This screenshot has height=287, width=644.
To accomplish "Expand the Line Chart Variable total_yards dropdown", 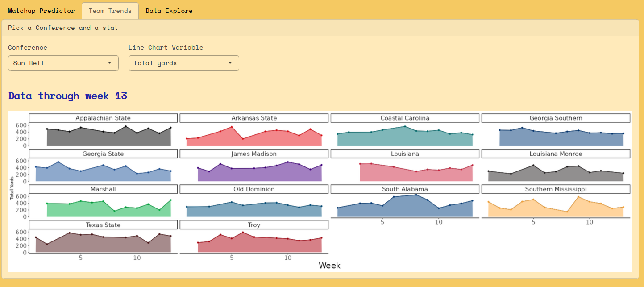I will point(183,63).
